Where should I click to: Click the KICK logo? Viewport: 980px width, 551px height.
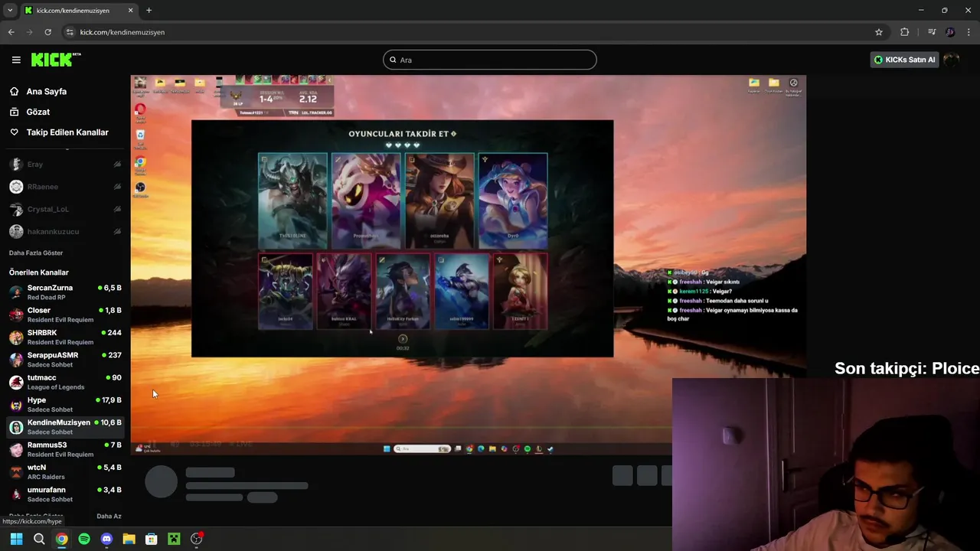click(56, 60)
